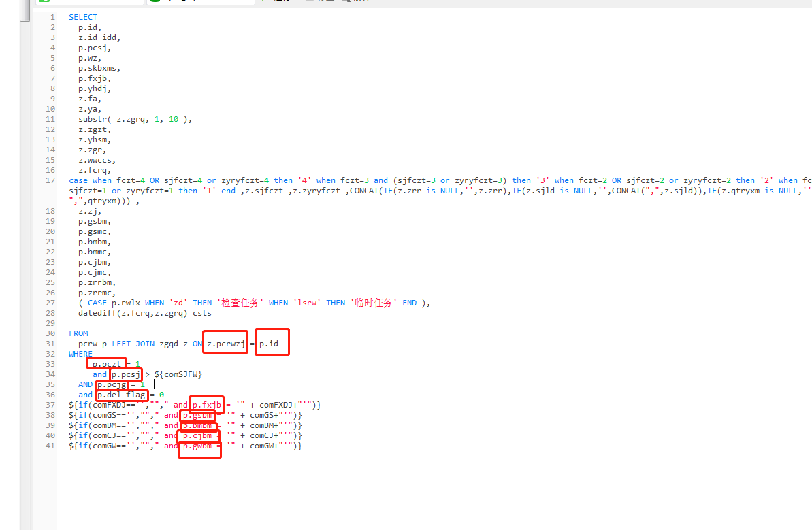Click the '临时任务' string literal
The image size is (812, 530).
pyautogui.click(x=374, y=303)
